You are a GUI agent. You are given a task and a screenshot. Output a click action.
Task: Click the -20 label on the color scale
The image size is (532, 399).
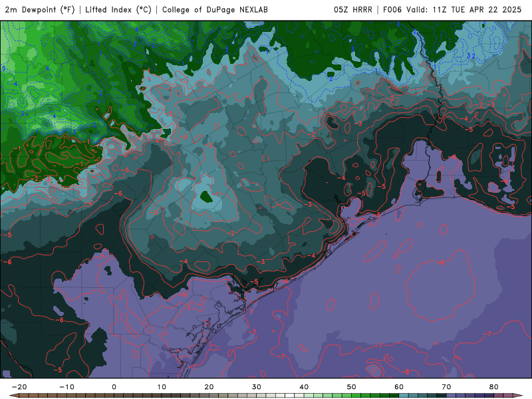tap(19, 387)
